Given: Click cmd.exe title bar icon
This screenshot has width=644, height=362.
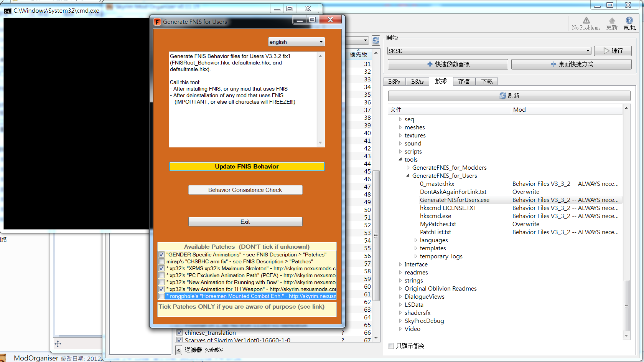Looking at the screenshot, I should pos(8,11).
